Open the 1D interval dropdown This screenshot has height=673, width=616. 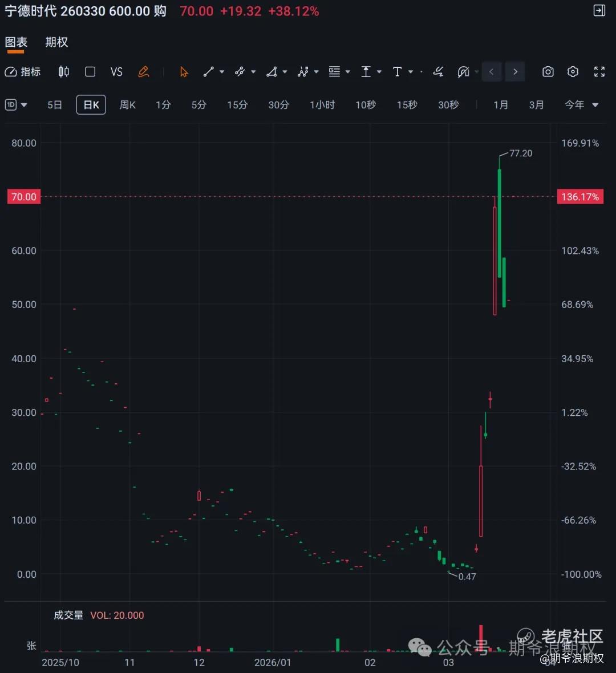tap(16, 105)
